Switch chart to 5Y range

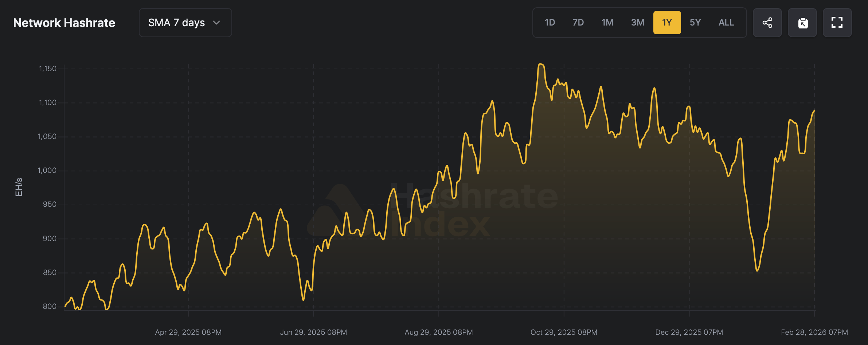[x=695, y=23]
